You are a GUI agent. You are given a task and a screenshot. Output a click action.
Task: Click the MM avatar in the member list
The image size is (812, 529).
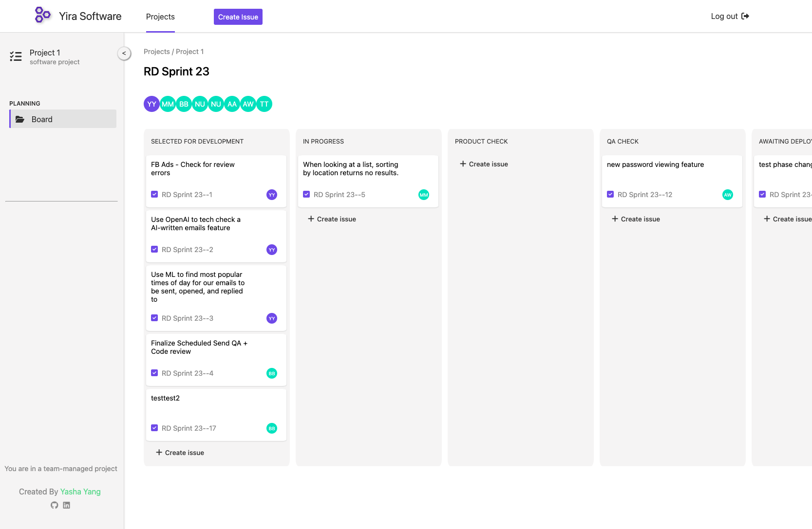[x=168, y=104]
